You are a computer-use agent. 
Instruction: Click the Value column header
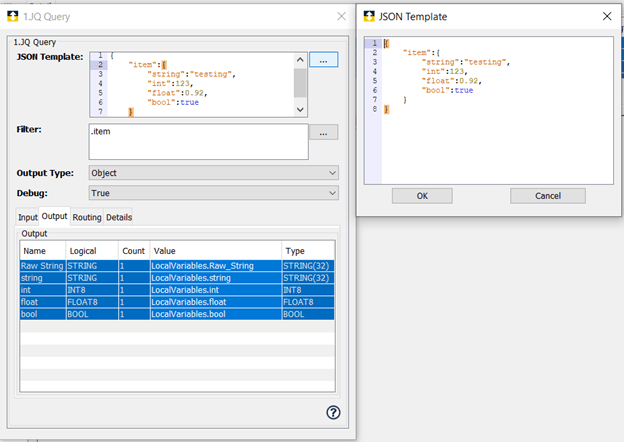216,251
